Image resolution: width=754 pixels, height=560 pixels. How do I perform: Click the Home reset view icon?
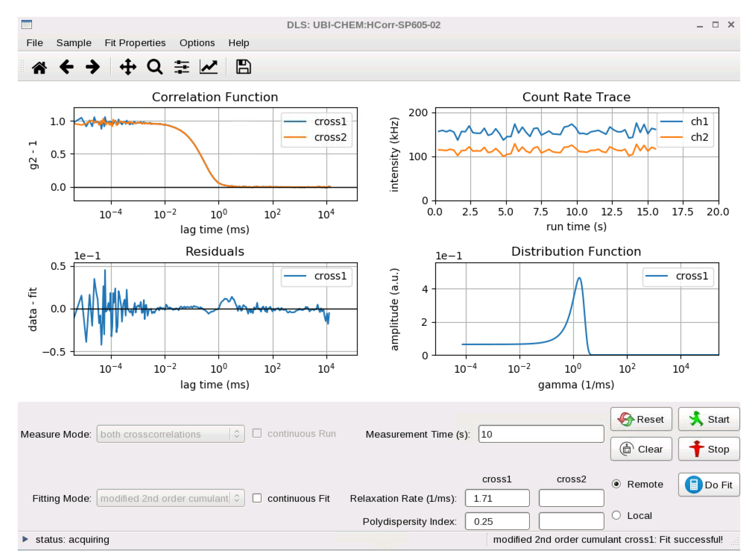(39, 67)
